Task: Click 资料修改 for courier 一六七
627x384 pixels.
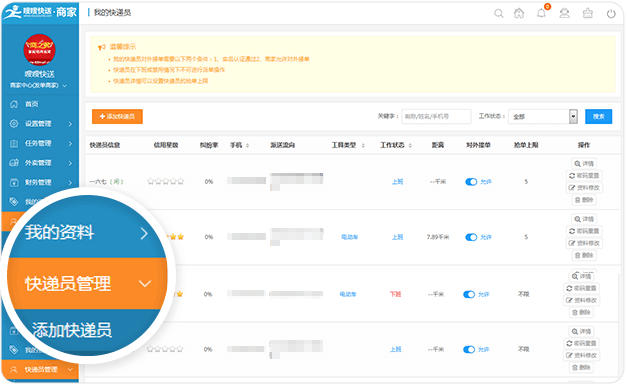Action: 584,188
